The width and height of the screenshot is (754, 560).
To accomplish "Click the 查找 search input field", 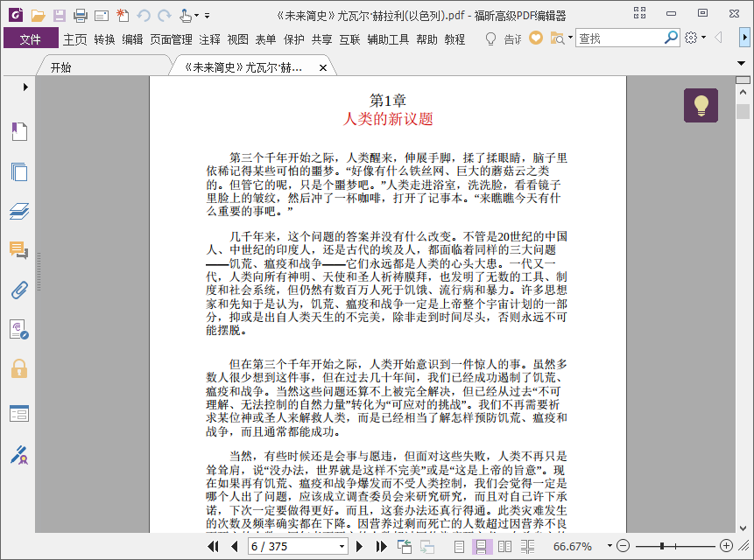I will coord(619,38).
